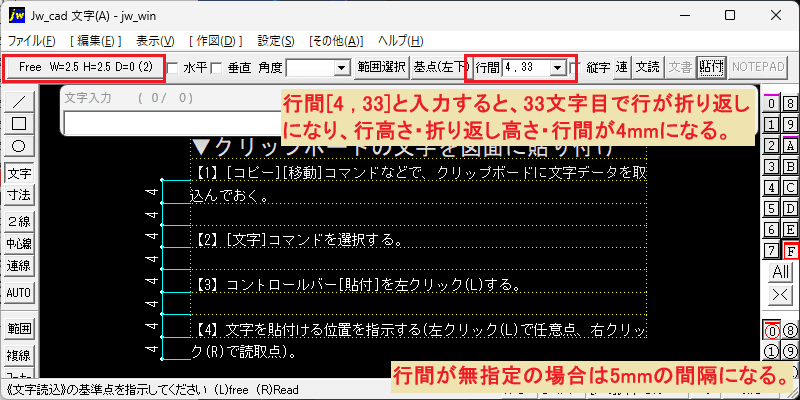Select the rectangle tool
Screen dimensions: 800x400
[x=19, y=124]
